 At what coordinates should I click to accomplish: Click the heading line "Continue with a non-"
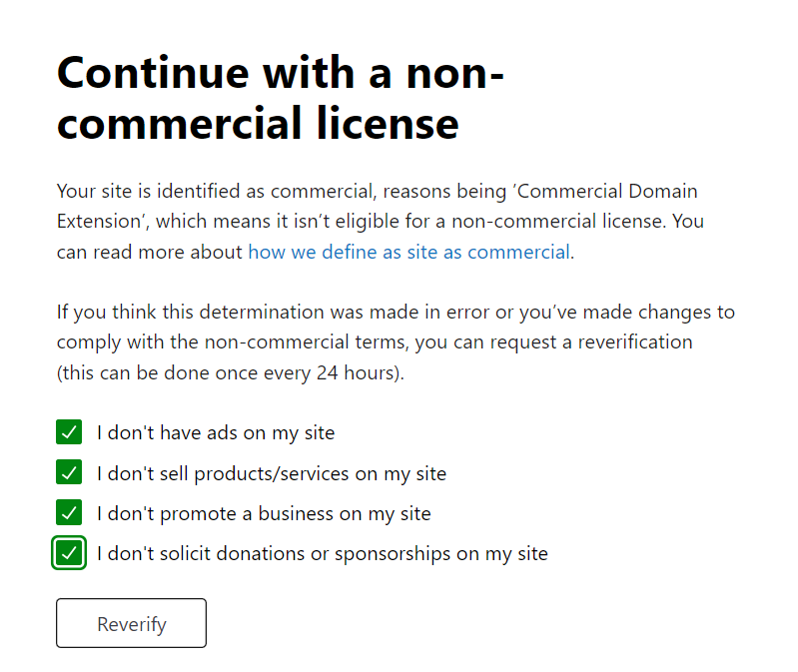pyautogui.click(x=281, y=73)
